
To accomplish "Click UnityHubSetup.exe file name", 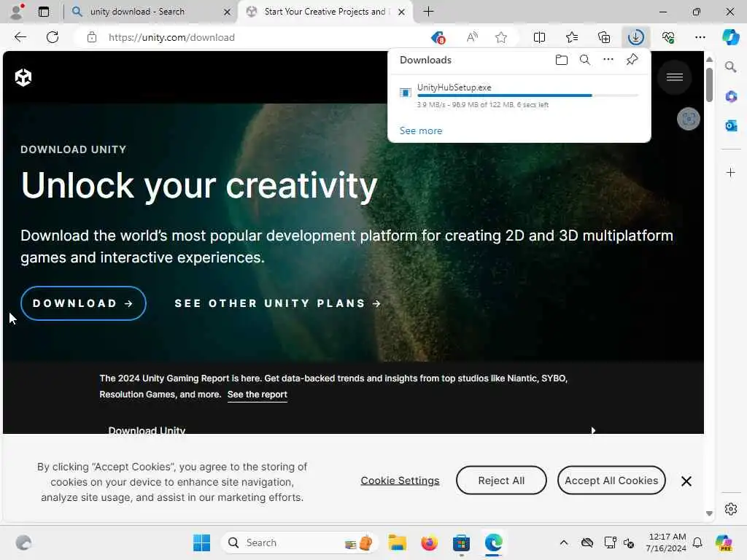I will [454, 87].
